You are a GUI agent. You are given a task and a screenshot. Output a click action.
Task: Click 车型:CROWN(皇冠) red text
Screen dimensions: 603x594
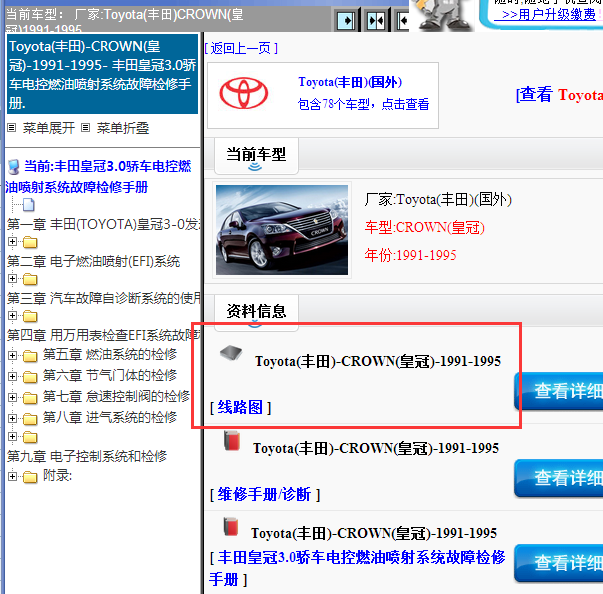pyautogui.click(x=425, y=227)
